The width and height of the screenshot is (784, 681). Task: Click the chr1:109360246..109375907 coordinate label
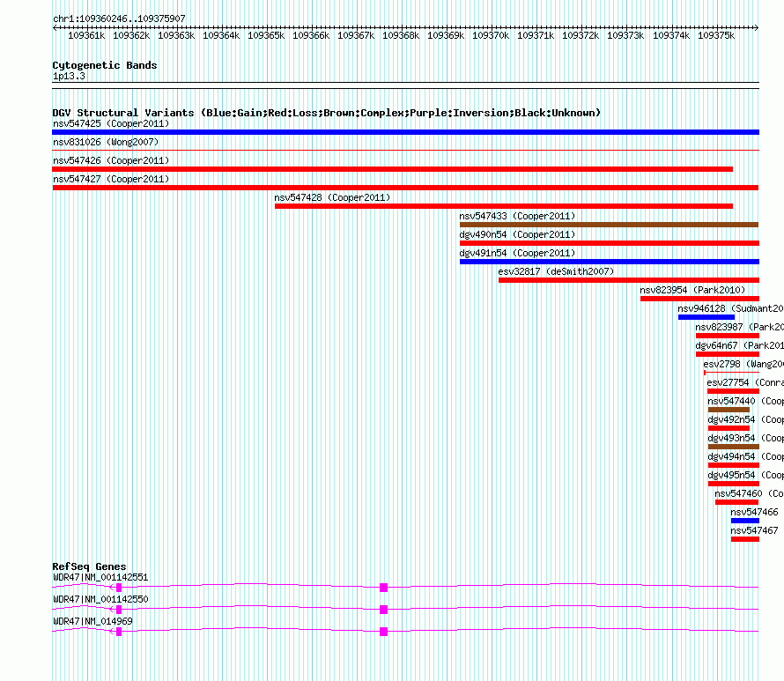coord(119,19)
